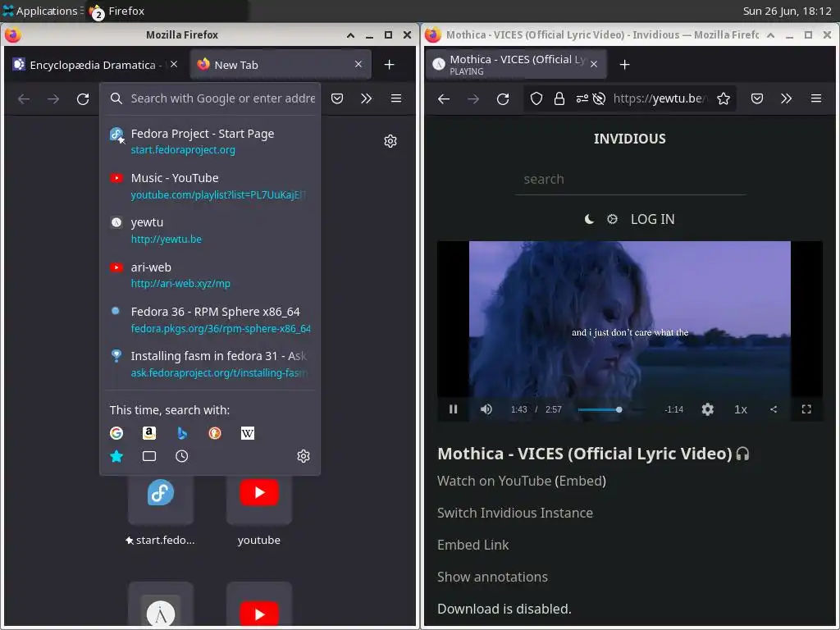Search this time with Wikipedia icon
The width and height of the screenshot is (840, 630).
click(x=248, y=433)
